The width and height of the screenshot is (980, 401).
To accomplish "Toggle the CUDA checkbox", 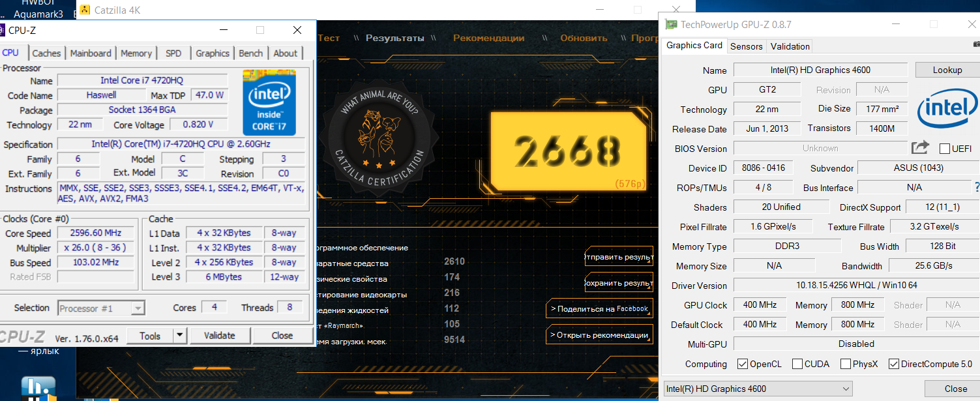I will coord(797,364).
